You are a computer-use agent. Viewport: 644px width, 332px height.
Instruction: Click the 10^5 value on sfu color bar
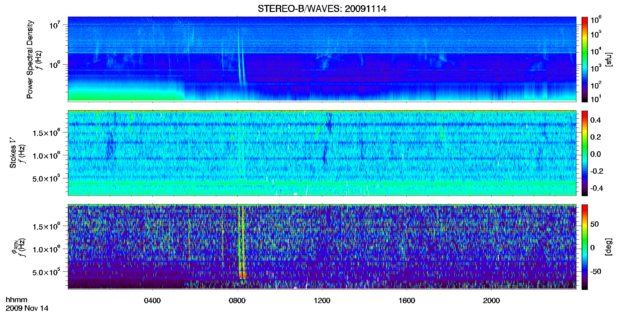click(596, 34)
